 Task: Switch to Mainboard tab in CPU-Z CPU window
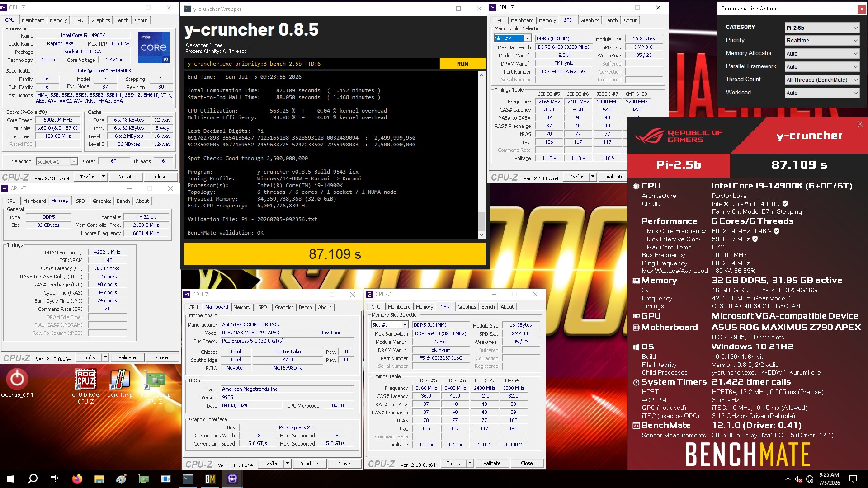click(x=33, y=20)
